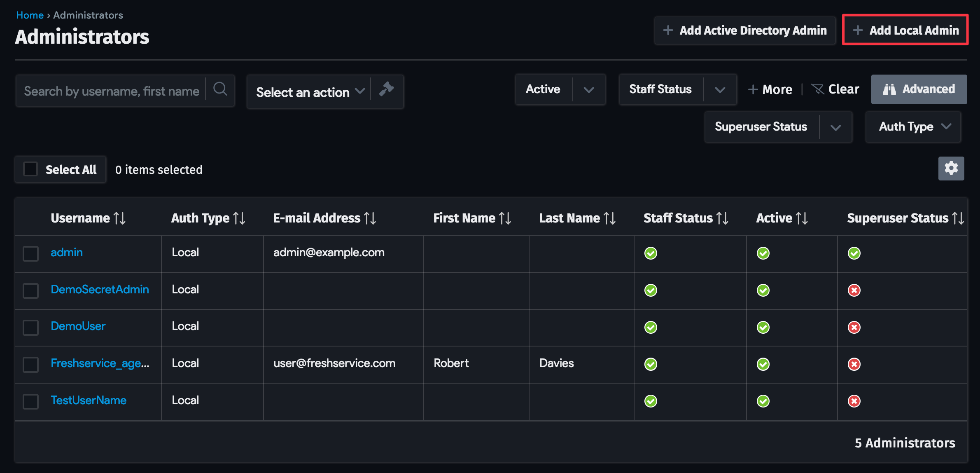Click the gavel icon beside Select an action
The image size is (980, 473).
(x=387, y=90)
